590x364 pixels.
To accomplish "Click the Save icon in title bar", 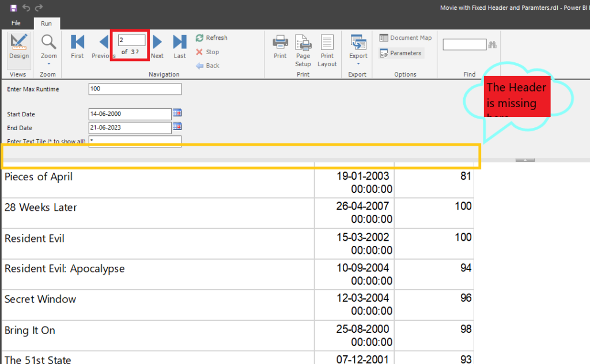I will tap(14, 8).
